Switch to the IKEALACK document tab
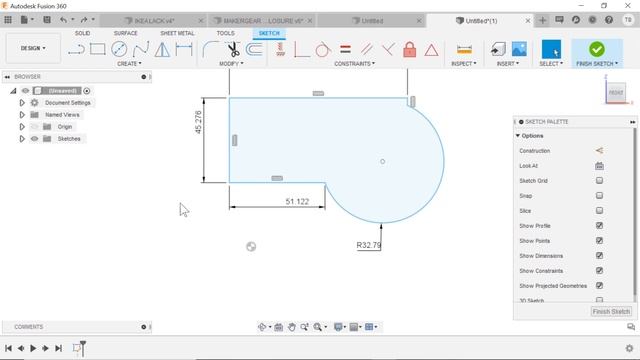The height and width of the screenshot is (360, 640). point(153,20)
